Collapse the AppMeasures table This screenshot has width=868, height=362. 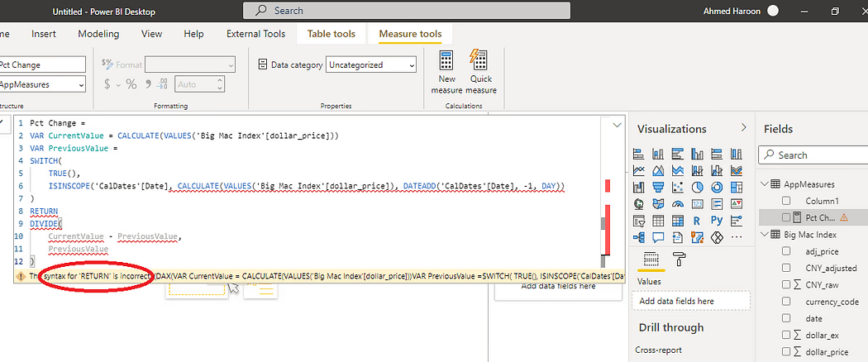click(x=765, y=183)
